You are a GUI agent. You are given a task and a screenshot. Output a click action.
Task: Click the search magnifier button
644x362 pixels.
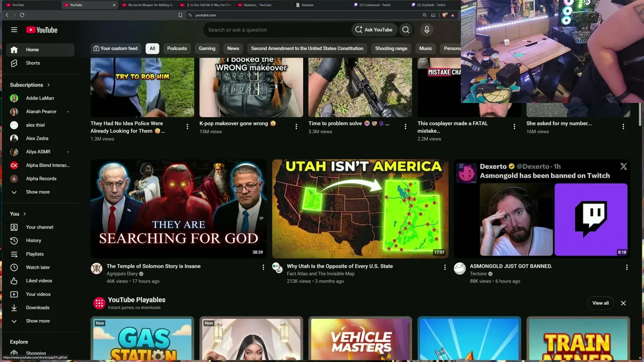point(406,30)
